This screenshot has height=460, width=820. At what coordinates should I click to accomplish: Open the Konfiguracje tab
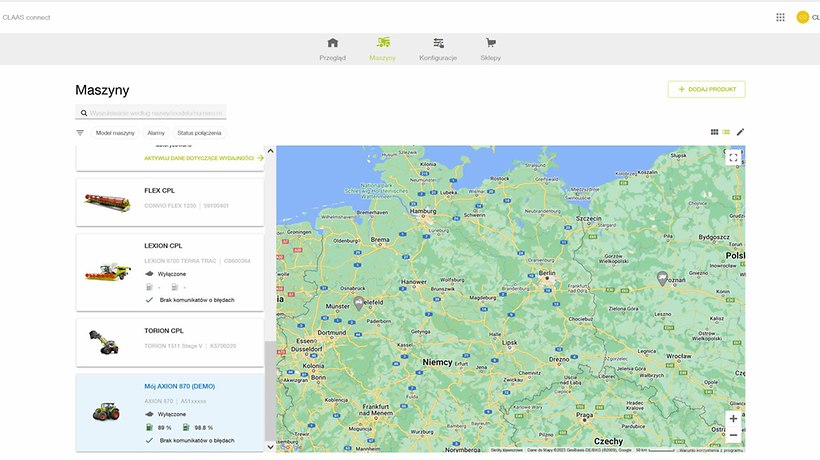(438, 49)
